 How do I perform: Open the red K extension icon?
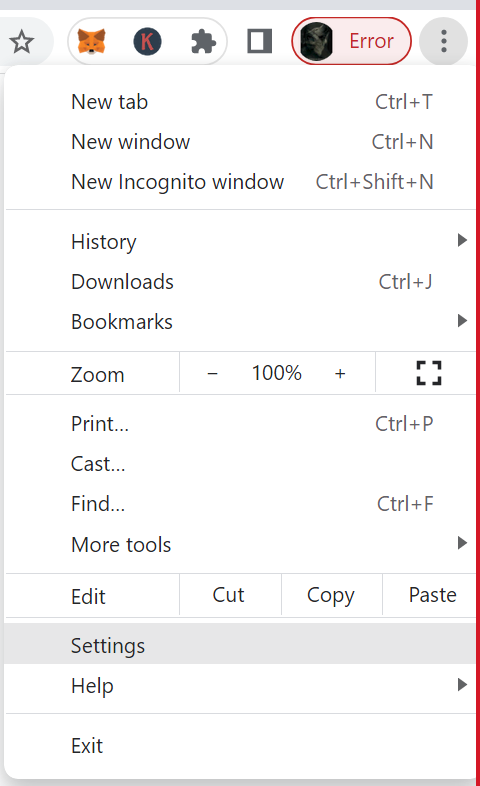click(147, 41)
